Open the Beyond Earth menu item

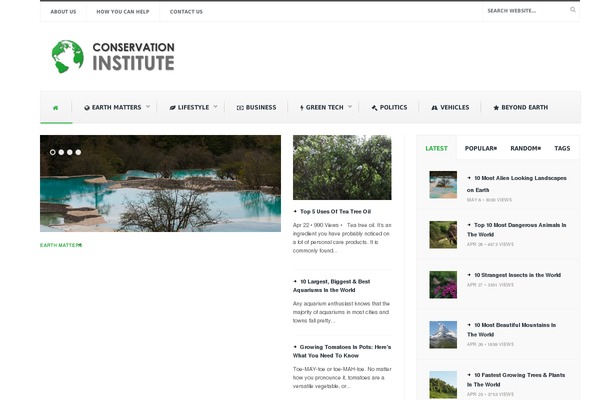coord(520,108)
